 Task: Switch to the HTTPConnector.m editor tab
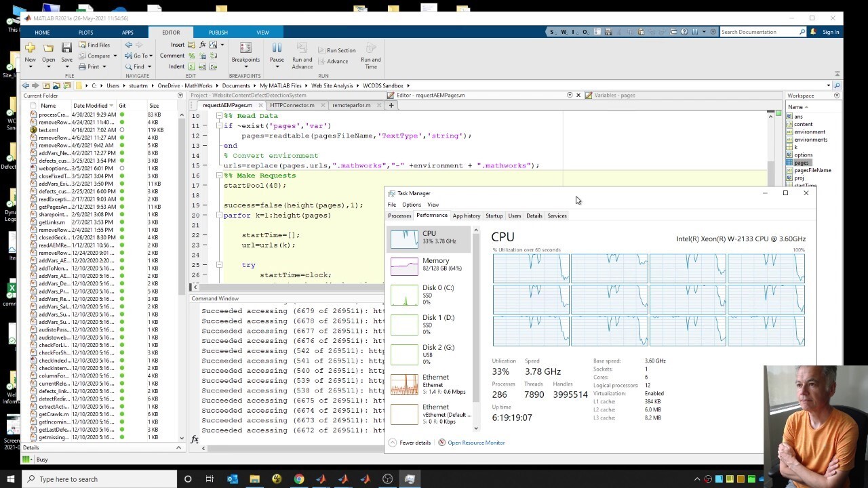click(292, 105)
